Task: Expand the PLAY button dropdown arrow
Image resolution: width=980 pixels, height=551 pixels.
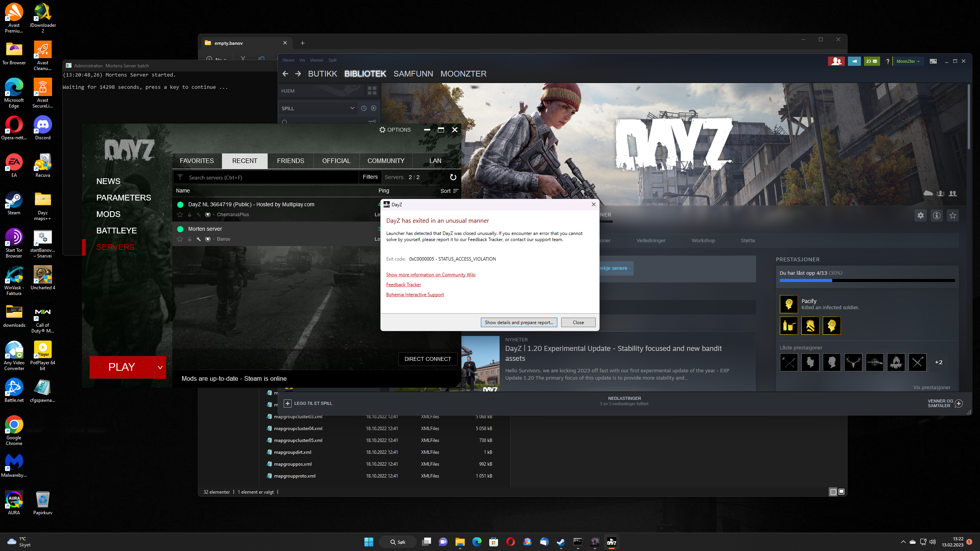Action: (x=160, y=367)
